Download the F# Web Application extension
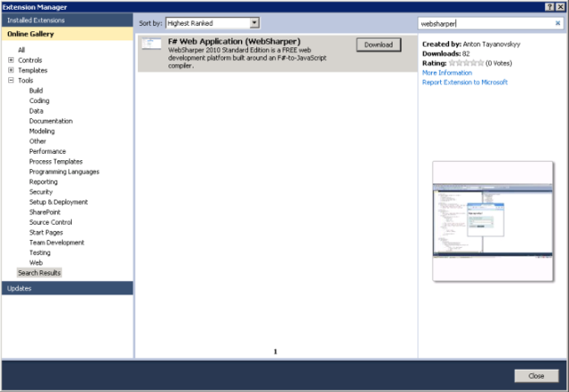 pos(378,45)
